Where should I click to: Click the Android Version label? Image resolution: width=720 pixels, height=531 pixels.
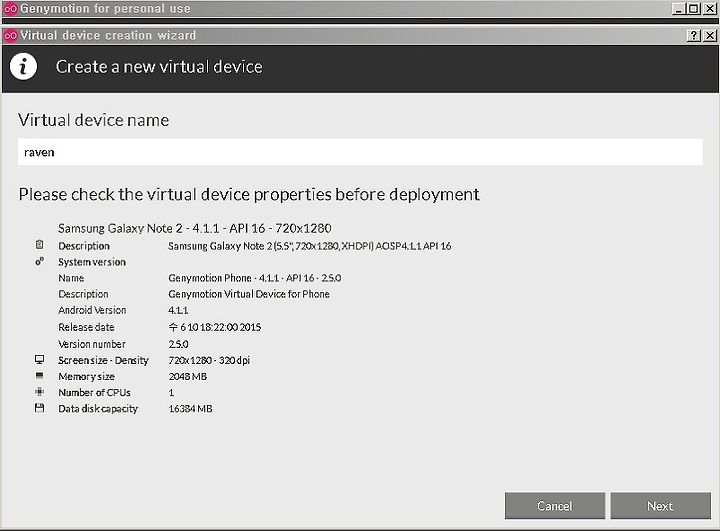92,310
